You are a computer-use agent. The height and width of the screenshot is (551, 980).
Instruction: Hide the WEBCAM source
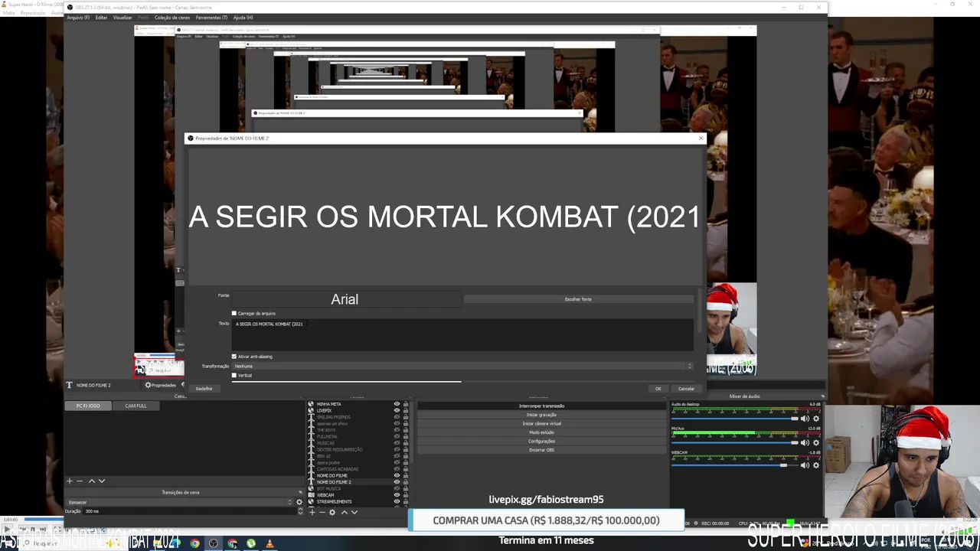397,495
